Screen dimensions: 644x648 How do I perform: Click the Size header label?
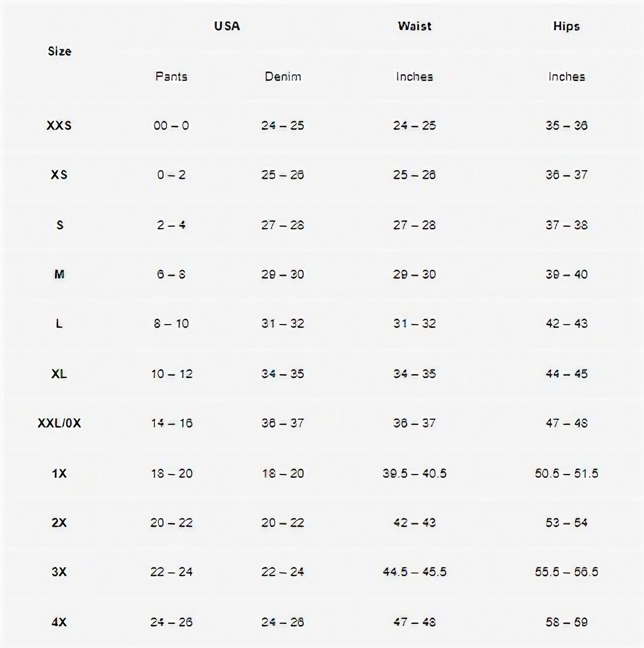(x=59, y=51)
